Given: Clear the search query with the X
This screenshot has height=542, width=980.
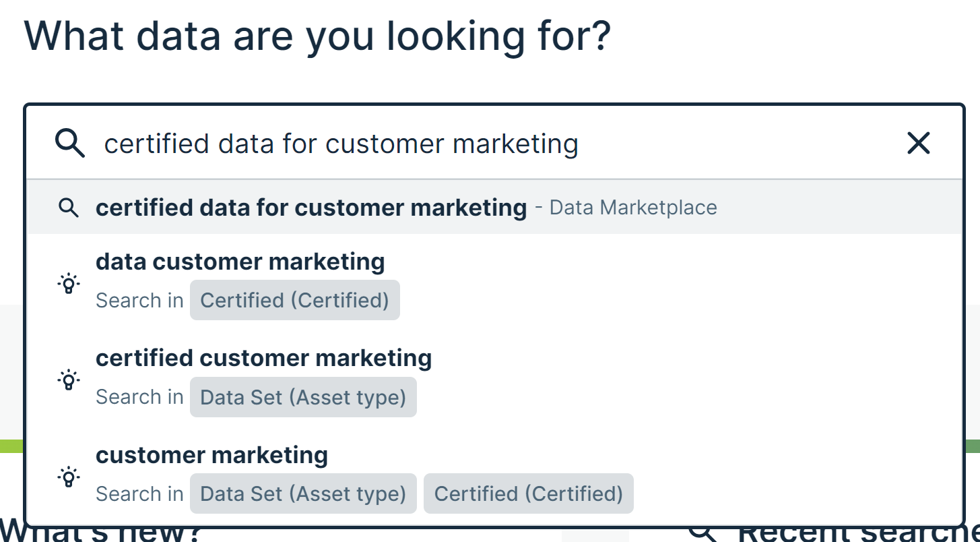Looking at the screenshot, I should 918,143.
